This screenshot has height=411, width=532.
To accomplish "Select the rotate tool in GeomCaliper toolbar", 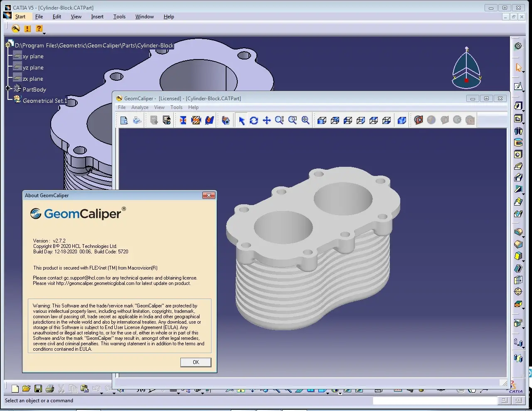I will tap(254, 120).
